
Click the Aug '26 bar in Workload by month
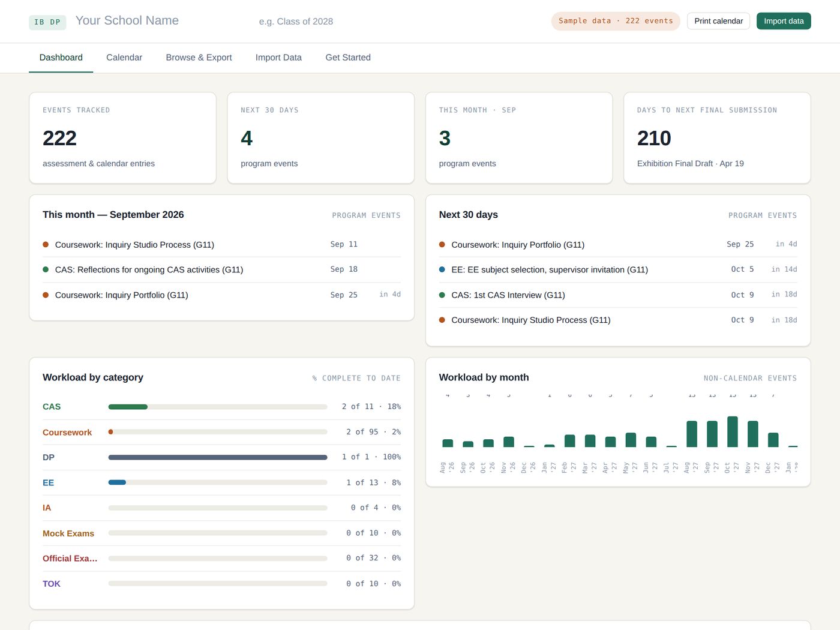(448, 443)
